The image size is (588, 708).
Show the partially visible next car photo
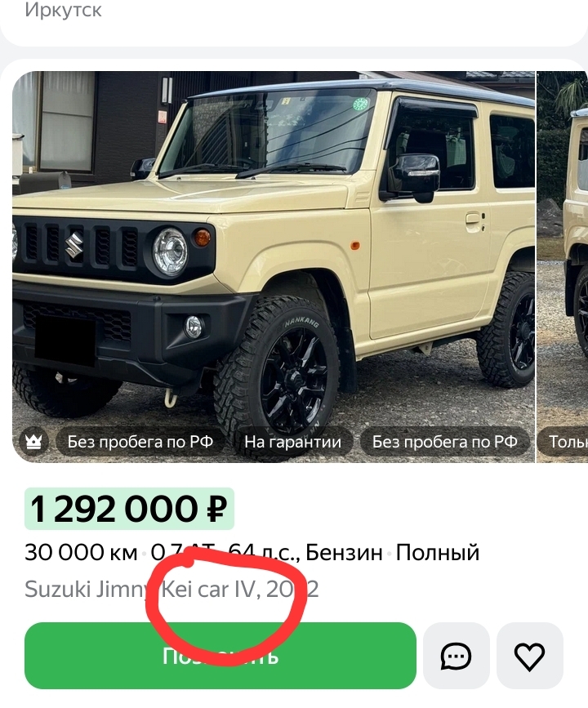coord(562,266)
